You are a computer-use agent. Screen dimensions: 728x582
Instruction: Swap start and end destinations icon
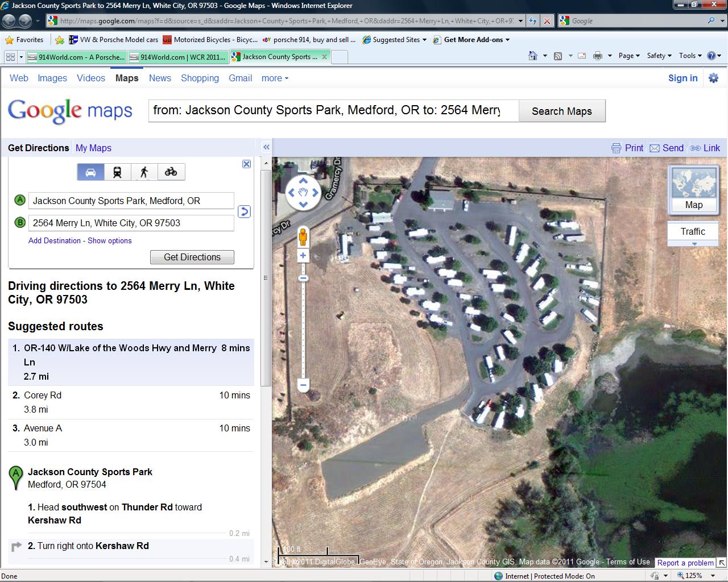(x=244, y=212)
